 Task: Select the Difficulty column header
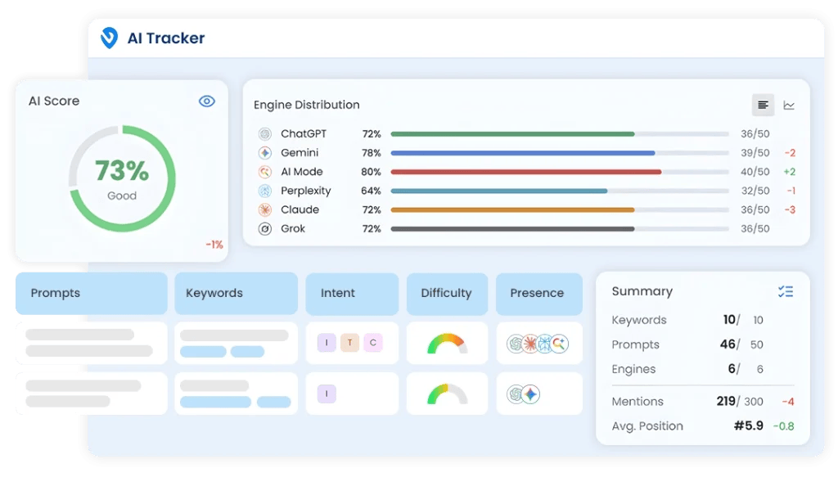pyautogui.click(x=448, y=294)
